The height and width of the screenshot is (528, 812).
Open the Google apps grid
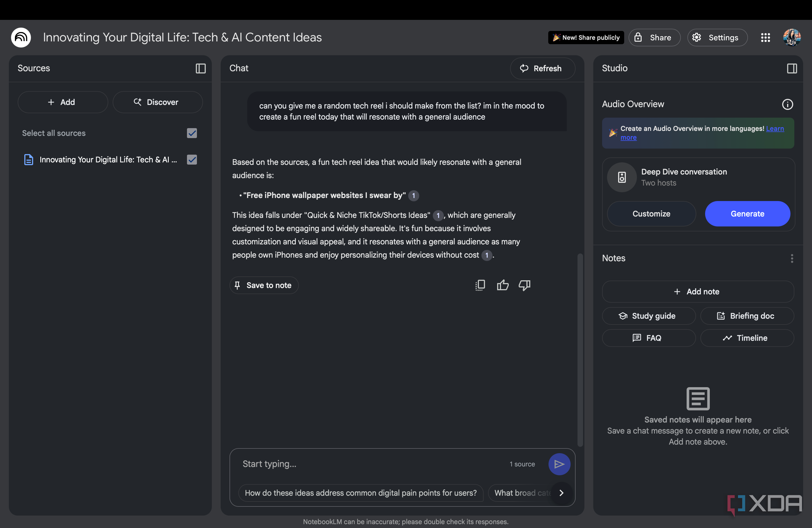pyautogui.click(x=766, y=38)
